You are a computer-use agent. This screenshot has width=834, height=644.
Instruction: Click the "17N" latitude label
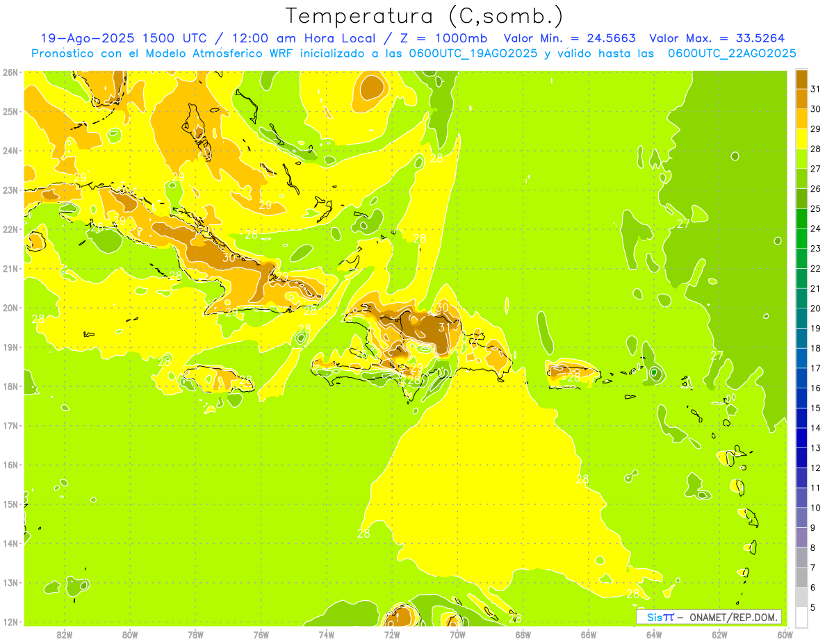pyautogui.click(x=10, y=425)
